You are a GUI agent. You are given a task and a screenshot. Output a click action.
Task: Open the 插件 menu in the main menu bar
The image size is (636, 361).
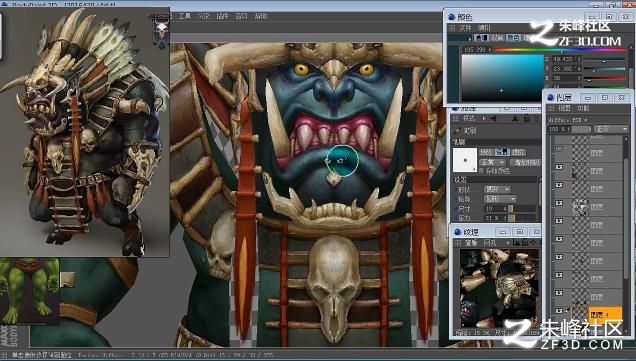tap(222, 16)
